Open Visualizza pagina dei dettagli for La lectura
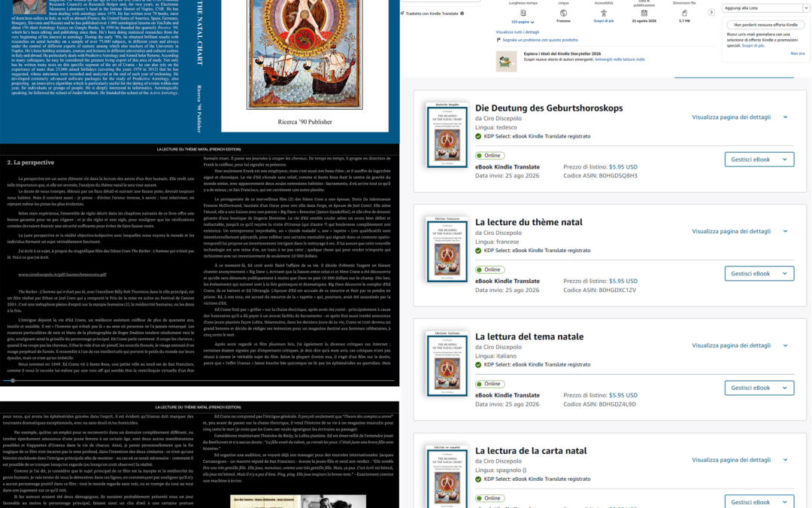 [x=732, y=460]
